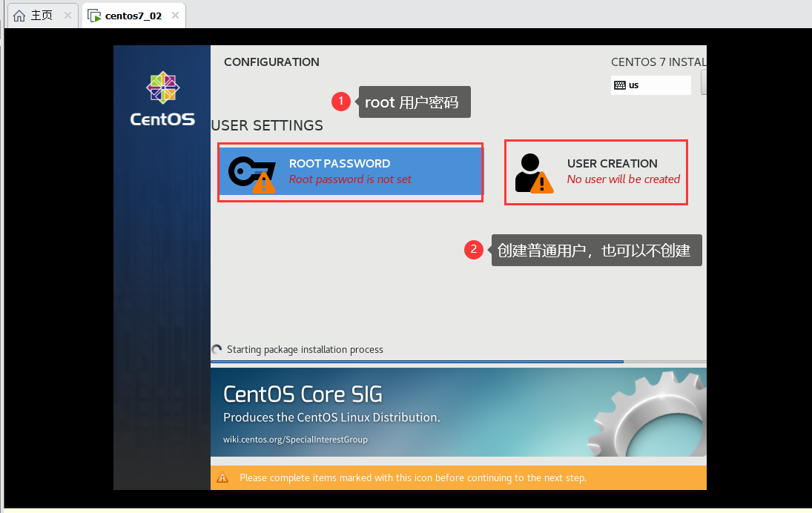This screenshot has width=812, height=513.
Task: Click the CENTOS 7 INSTALLATION title text
Action: coord(658,62)
